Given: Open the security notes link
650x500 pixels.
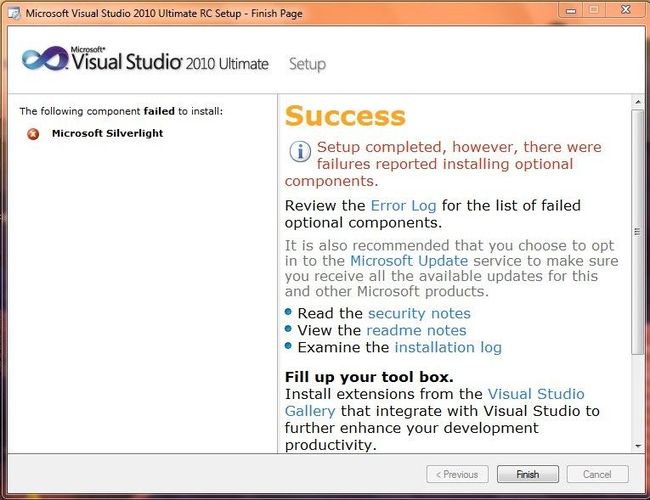Looking at the screenshot, I should coord(419,313).
